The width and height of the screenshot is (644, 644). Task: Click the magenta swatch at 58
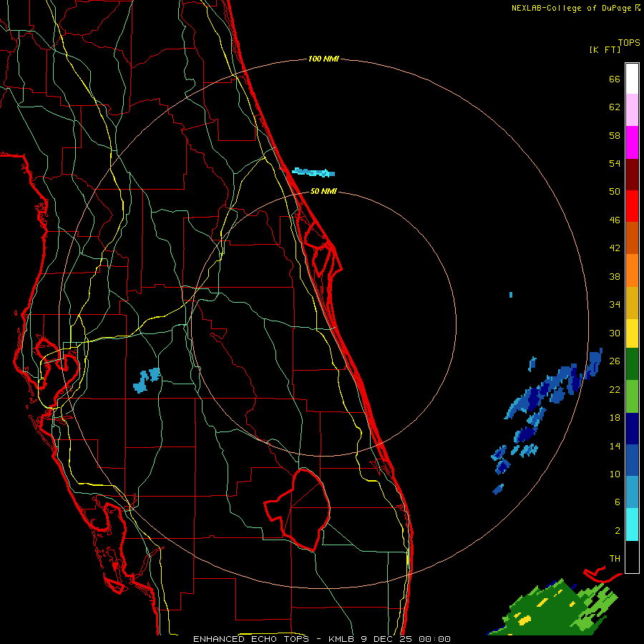tap(632, 142)
